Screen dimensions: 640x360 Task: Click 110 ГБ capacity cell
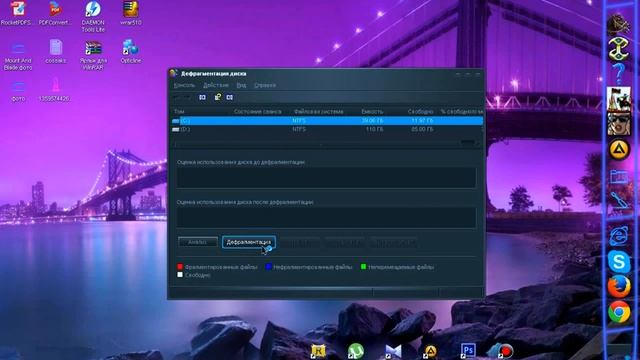pos(374,129)
